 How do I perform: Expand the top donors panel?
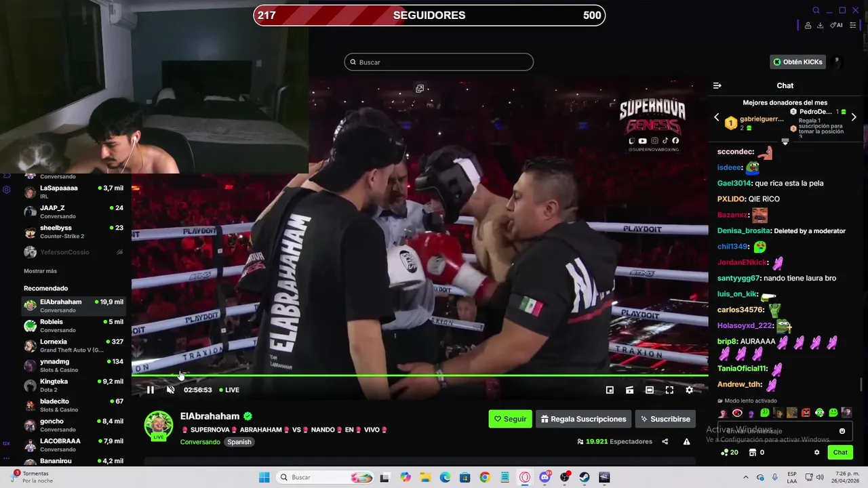click(x=785, y=142)
